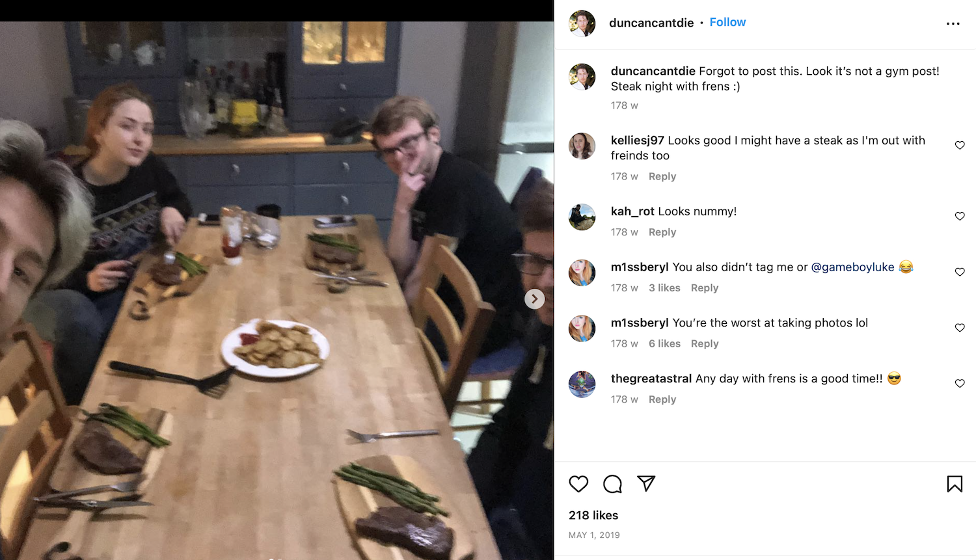This screenshot has width=976, height=560.
Task: Click the steak dinner photo
Action: (277, 291)
